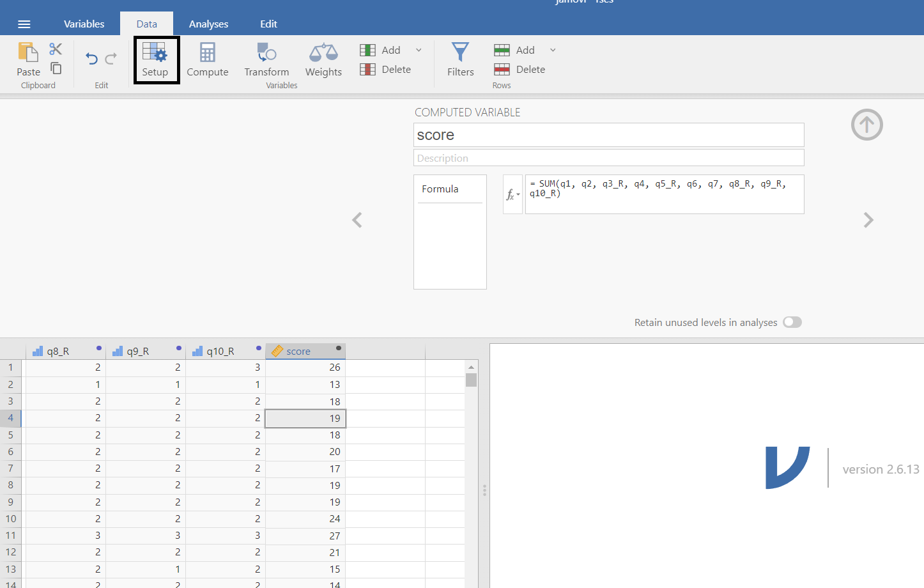
Task: Open the Compute variable tool
Action: [x=207, y=59]
